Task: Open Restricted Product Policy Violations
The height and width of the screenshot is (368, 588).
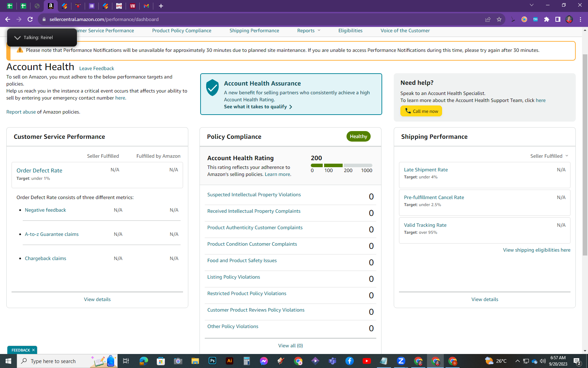Action: [247, 293]
